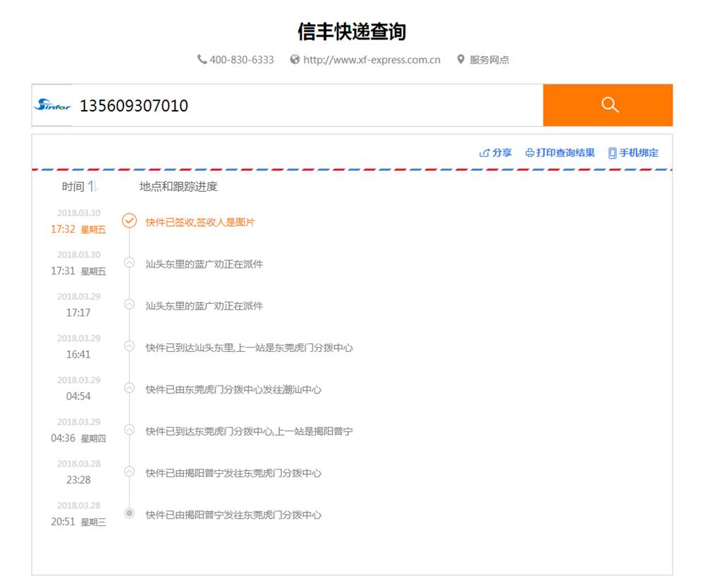Click the 04:36 星期四 timestamp
Image resolution: width=705 pixels, height=588 pixels.
tap(78, 439)
